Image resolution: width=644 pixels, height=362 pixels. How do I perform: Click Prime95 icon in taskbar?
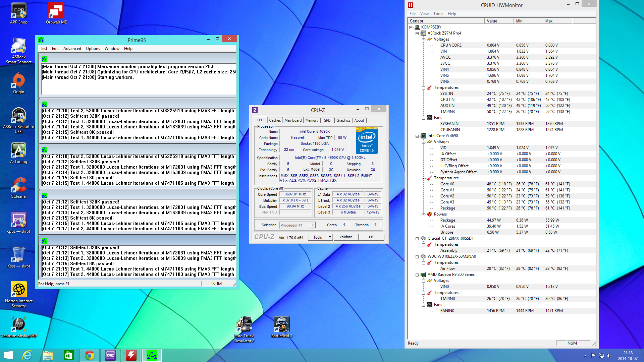(152, 355)
